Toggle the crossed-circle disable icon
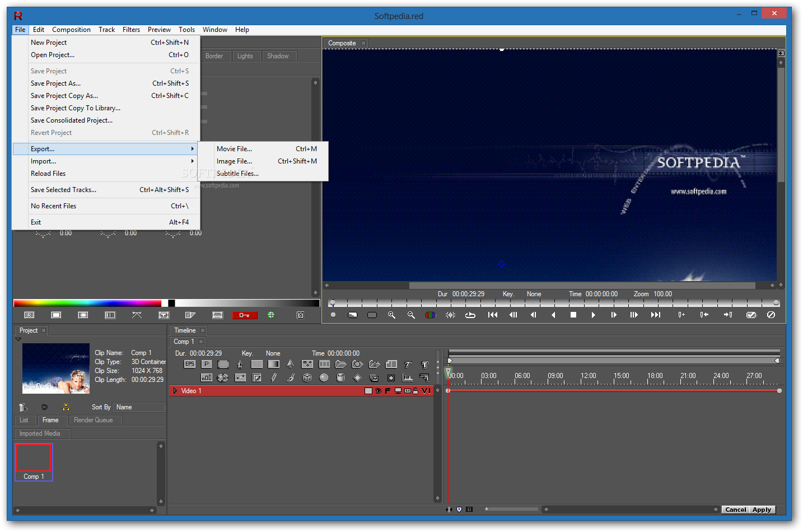The height and width of the screenshot is (532, 803). [x=771, y=315]
